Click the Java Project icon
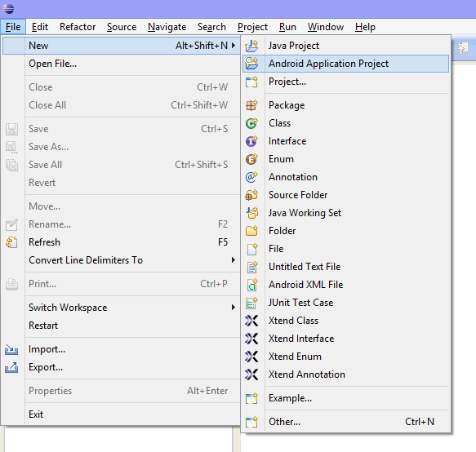476x452 pixels. (251, 46)
